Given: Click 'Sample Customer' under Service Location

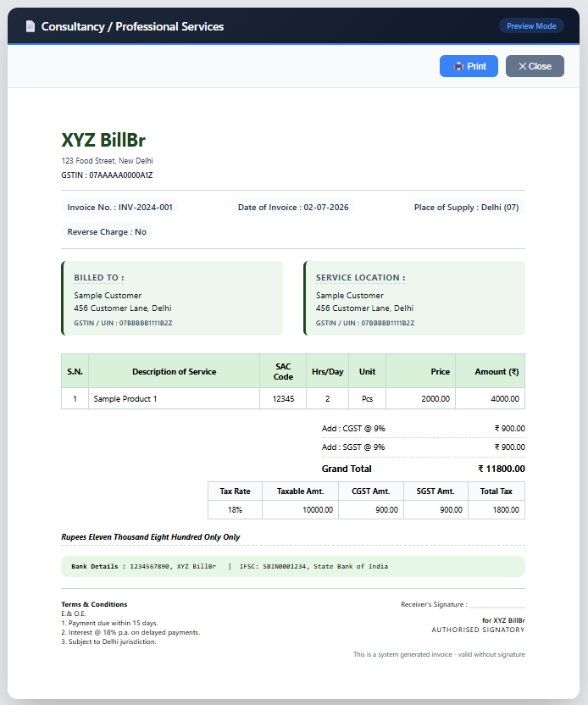Looking at the screenshot, I should point(350,296).
